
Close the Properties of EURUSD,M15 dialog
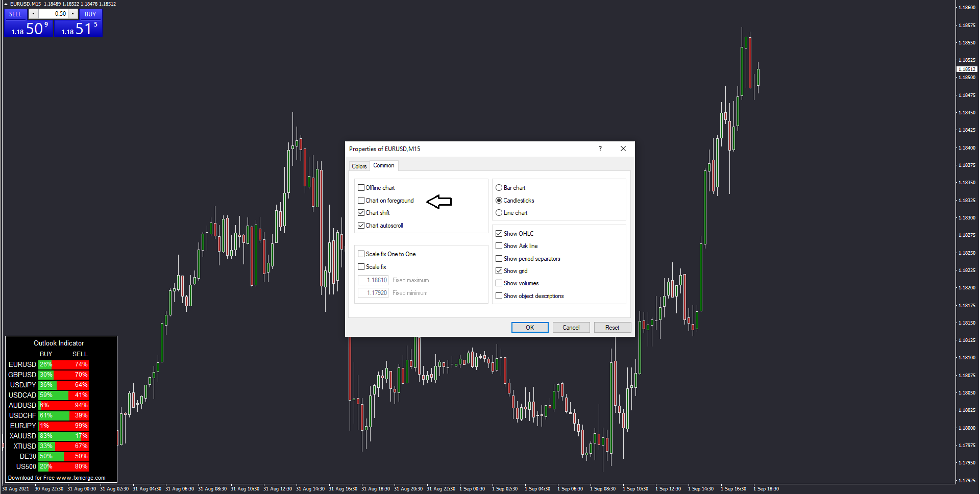click(623, 149)
